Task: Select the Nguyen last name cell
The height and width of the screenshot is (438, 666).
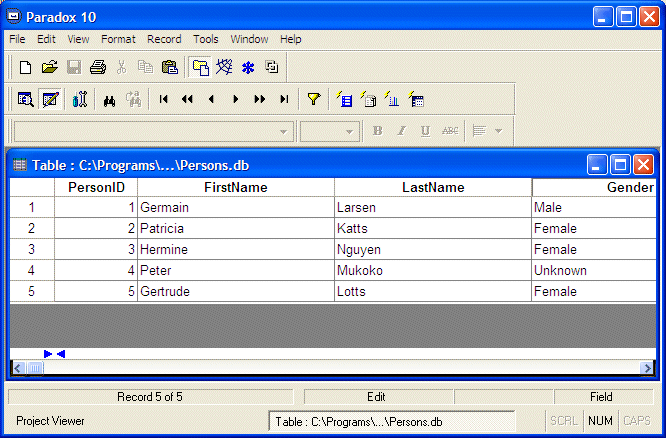Action: (433, 249)
